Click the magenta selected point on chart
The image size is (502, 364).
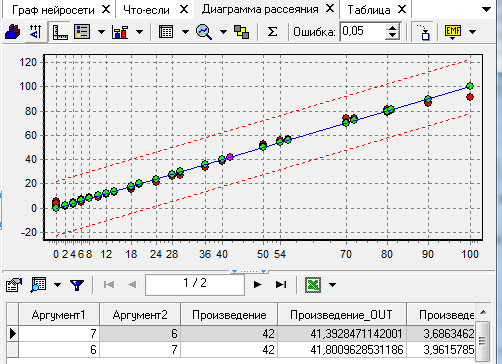[230, 157]
